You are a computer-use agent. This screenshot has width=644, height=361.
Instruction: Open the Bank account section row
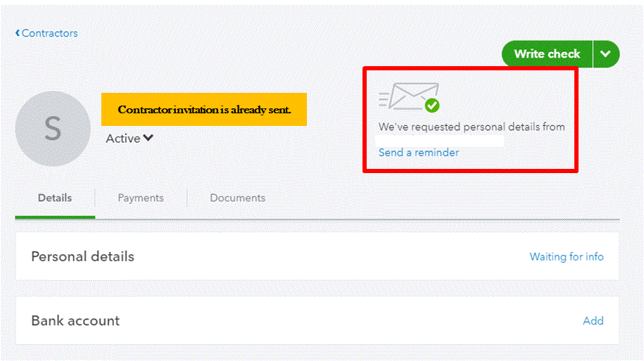(x=317, y=321)
